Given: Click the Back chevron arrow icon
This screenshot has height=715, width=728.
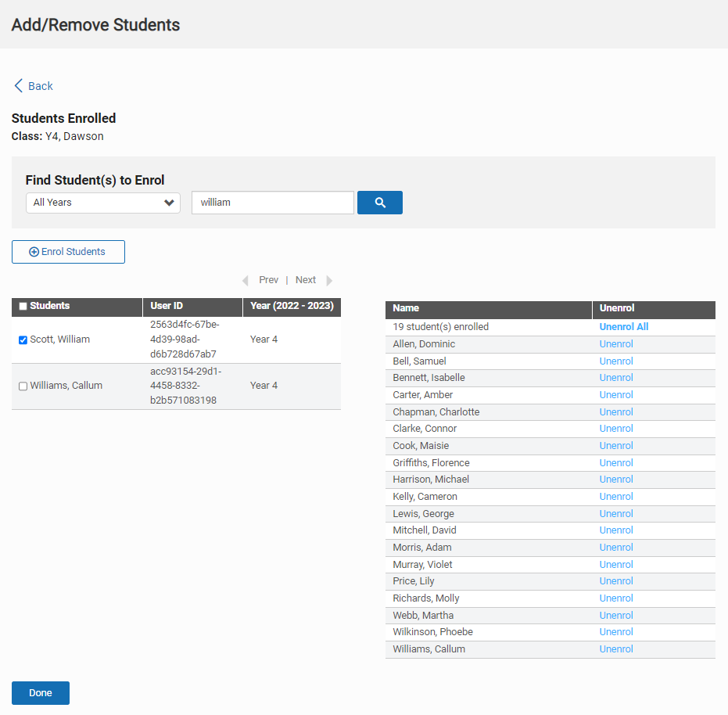Looking at the screenshot, I should 19,85.
